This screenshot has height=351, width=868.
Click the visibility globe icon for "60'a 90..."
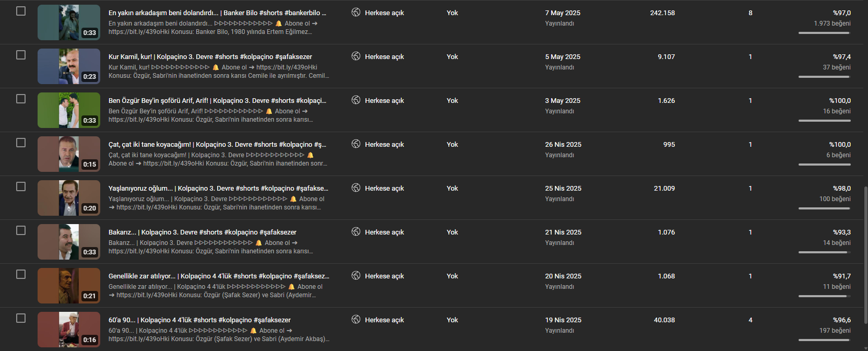[x=356, y=319]
